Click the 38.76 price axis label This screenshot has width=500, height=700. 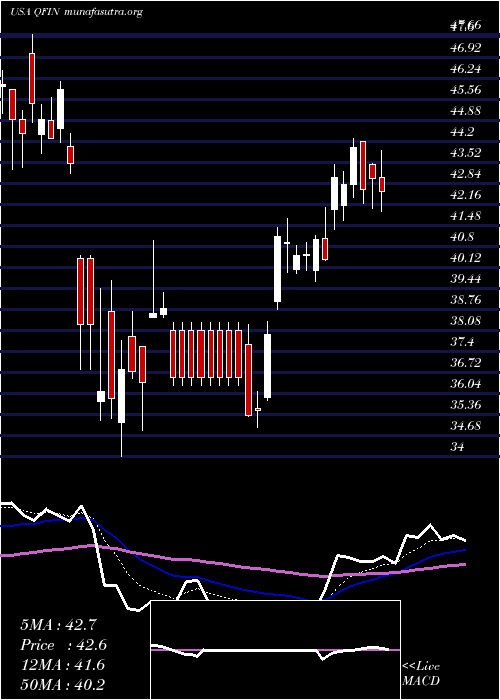click(466, 300)
